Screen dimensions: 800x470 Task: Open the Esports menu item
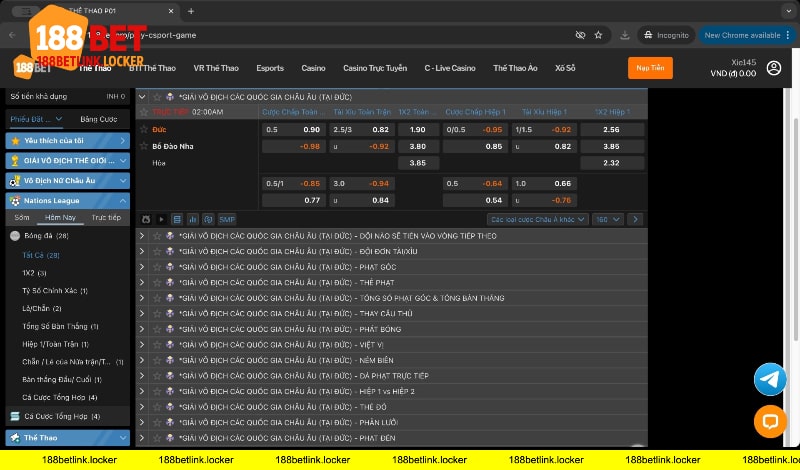pos(270,68)
